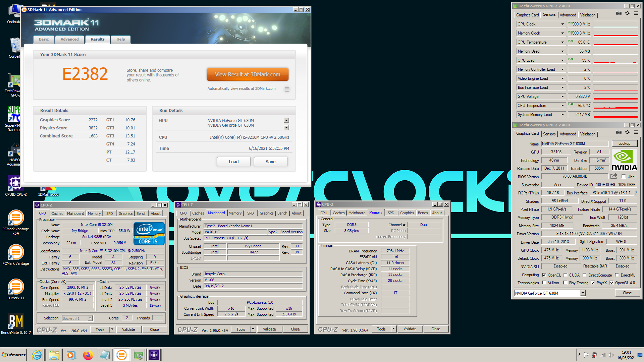Click CPU Temperature sensor graph
Viewport: 644px width, 362px height.
(615, 106)
